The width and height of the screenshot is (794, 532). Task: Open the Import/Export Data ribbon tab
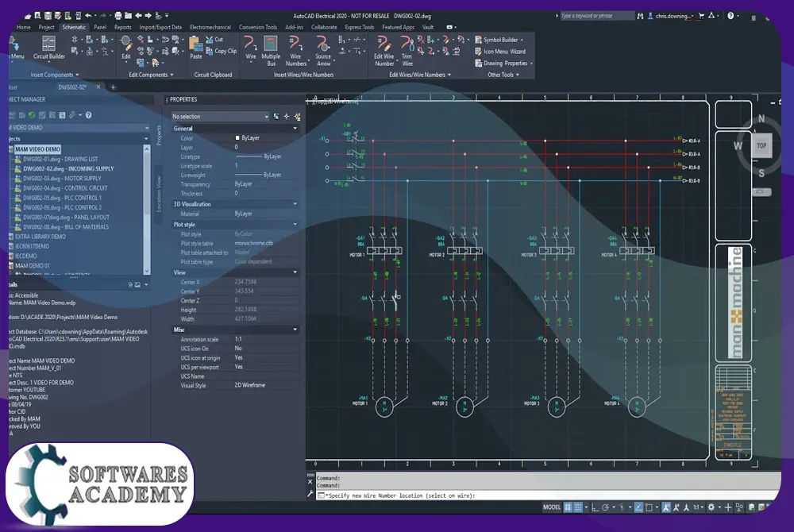[x=160, y=27]
